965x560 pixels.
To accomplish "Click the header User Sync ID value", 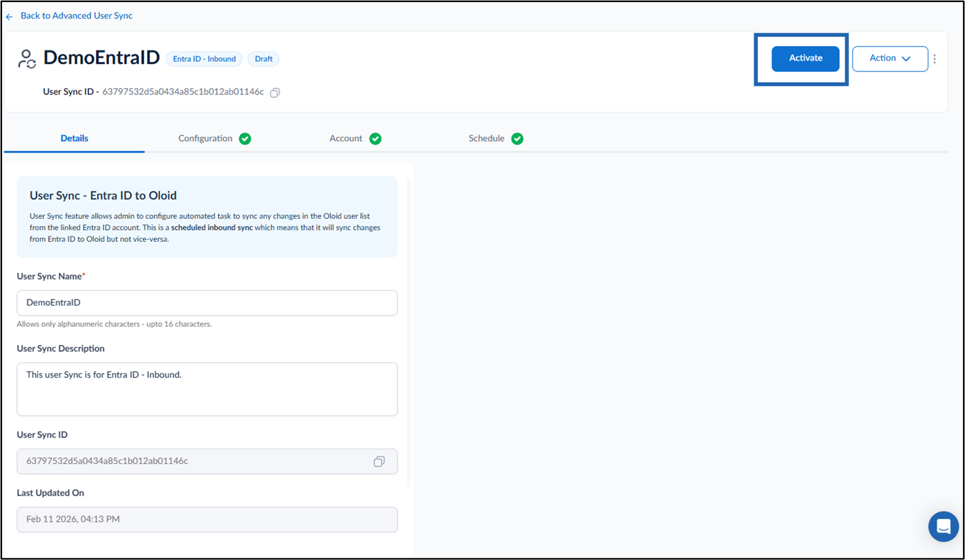I will [183, 92].
